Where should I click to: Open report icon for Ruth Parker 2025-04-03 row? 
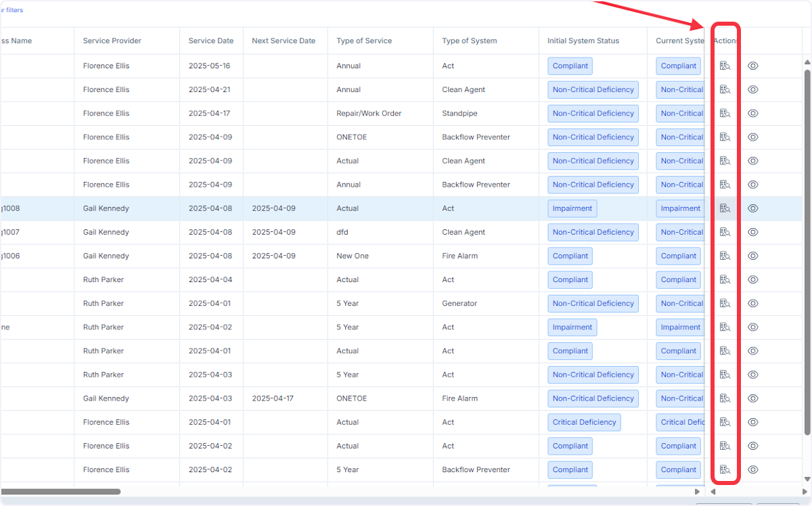click(725, 374)
